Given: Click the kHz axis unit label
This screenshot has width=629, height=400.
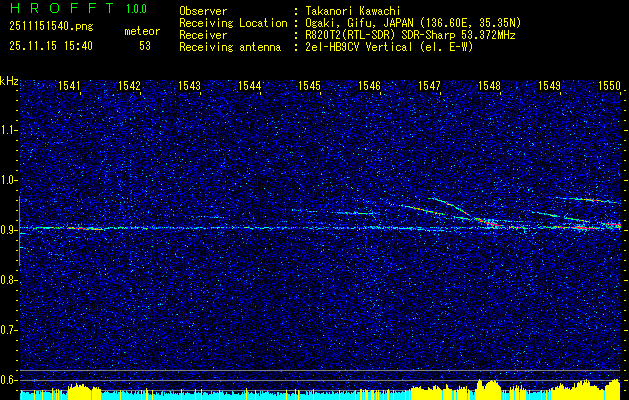Looking at the screenshot, I should 9,81.
